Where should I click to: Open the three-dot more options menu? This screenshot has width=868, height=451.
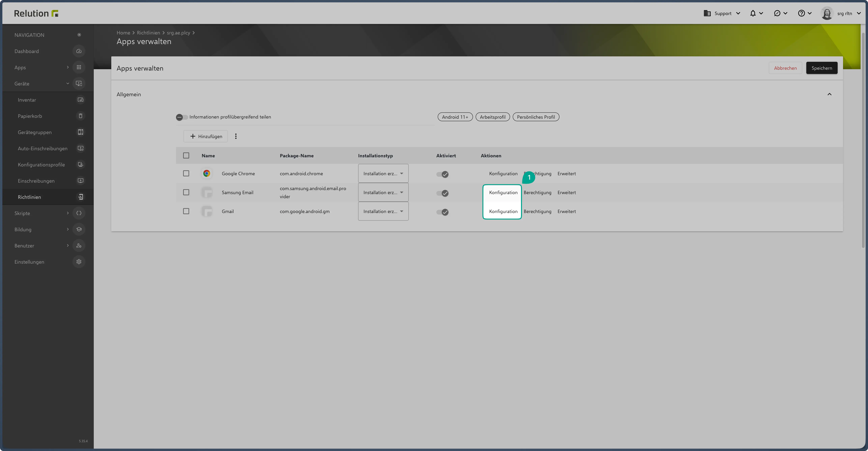click(236, 136)
